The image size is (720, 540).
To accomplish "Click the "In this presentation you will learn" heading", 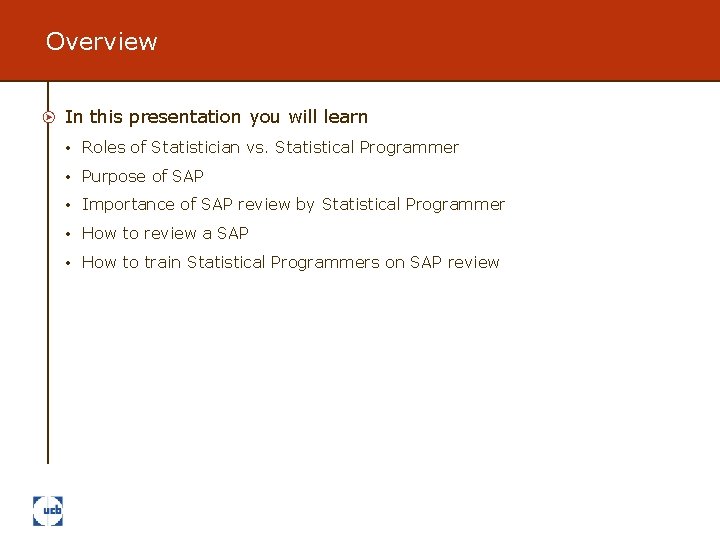I will (x=216, y=117).
